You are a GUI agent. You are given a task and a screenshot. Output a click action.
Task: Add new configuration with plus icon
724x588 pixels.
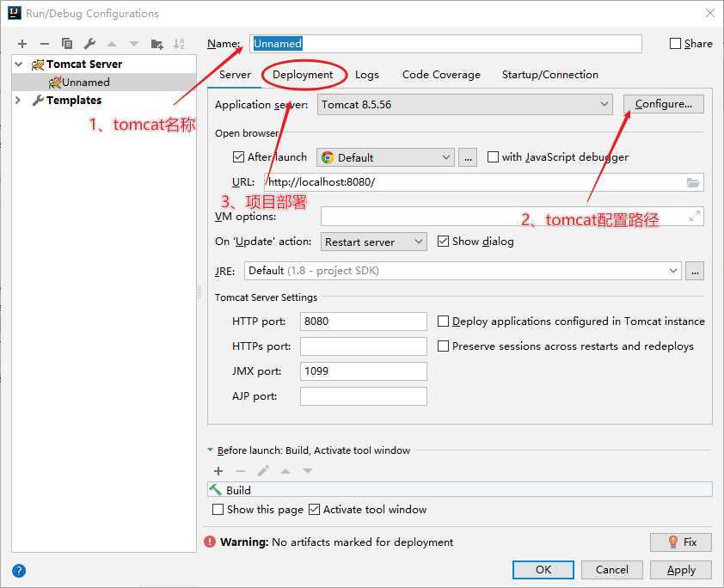point(22,44)
